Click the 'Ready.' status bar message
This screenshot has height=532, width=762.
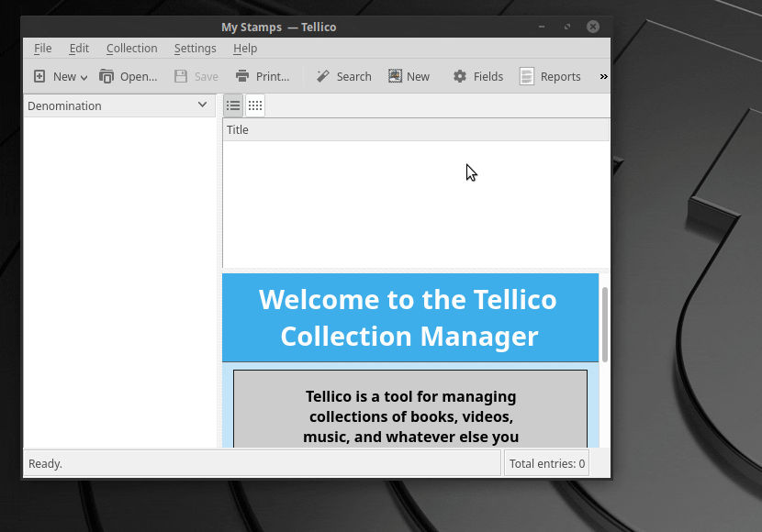[x=45, y=463]
